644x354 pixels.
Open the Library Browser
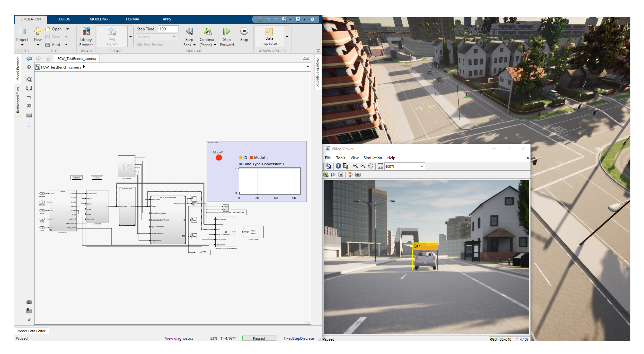[x=86, y=37]
